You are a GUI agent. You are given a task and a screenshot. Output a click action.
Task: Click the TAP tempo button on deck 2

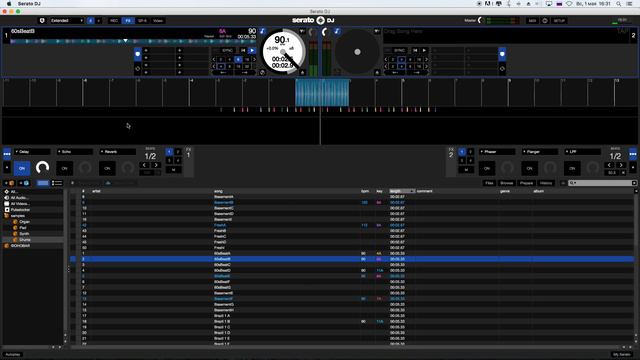[x=622, y=31]
